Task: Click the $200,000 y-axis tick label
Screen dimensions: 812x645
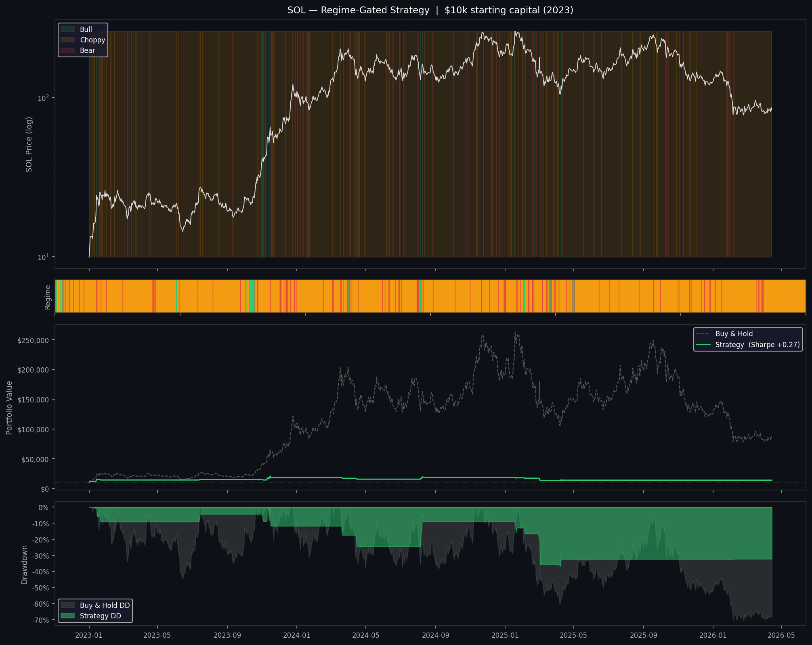Action: [x=33, y=370]
